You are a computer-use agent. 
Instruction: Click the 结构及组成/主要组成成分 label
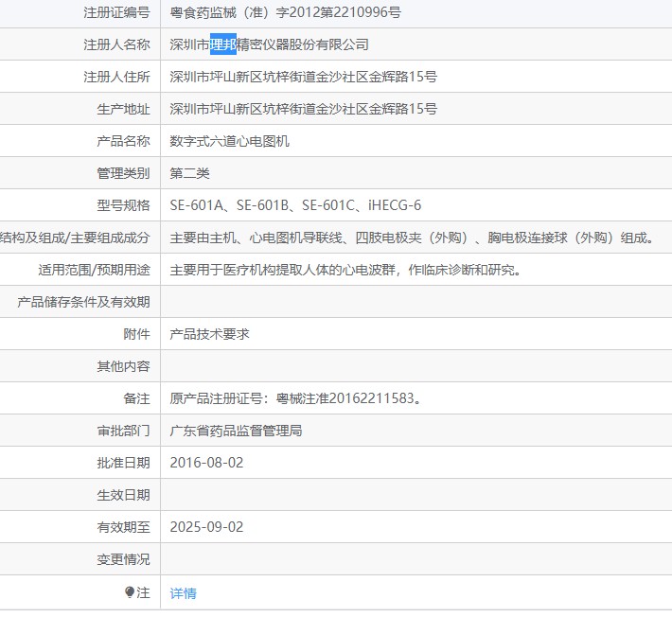75,238
